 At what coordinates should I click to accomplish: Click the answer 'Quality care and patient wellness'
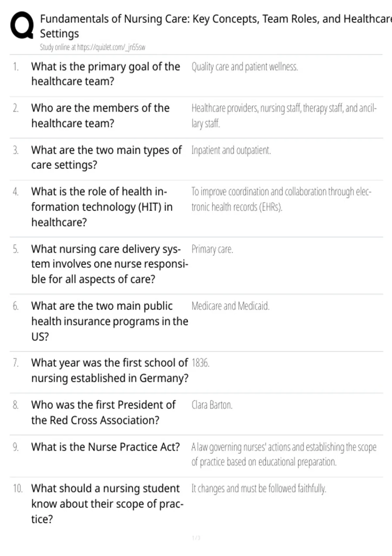pyautogui.click(x=245, y=67)
